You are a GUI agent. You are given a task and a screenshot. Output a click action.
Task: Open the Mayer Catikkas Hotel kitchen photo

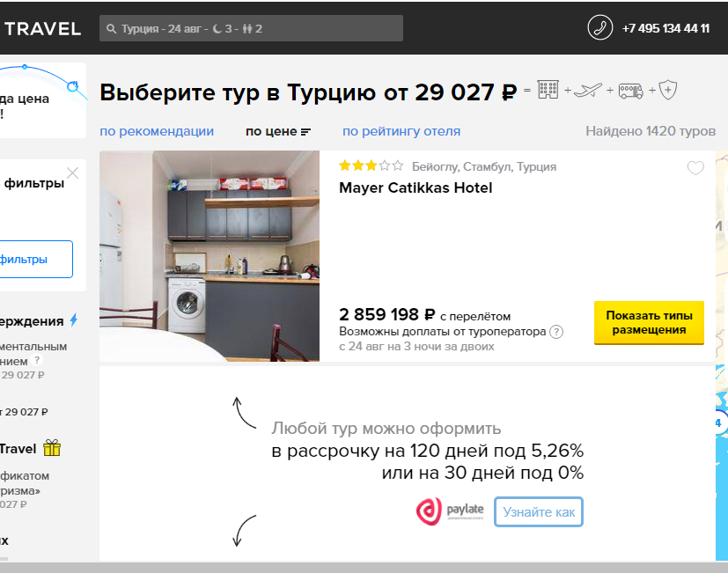tap(210, 256)
